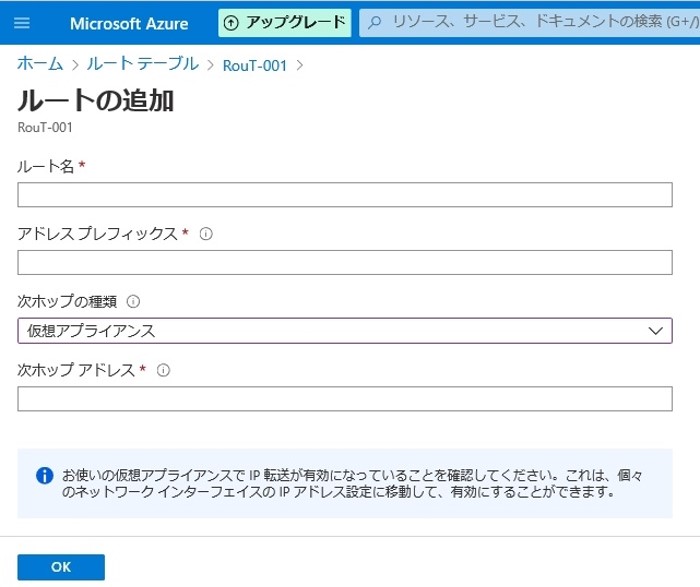Click info icon beside アドレス プレフィックス

(x=206, y=234)
